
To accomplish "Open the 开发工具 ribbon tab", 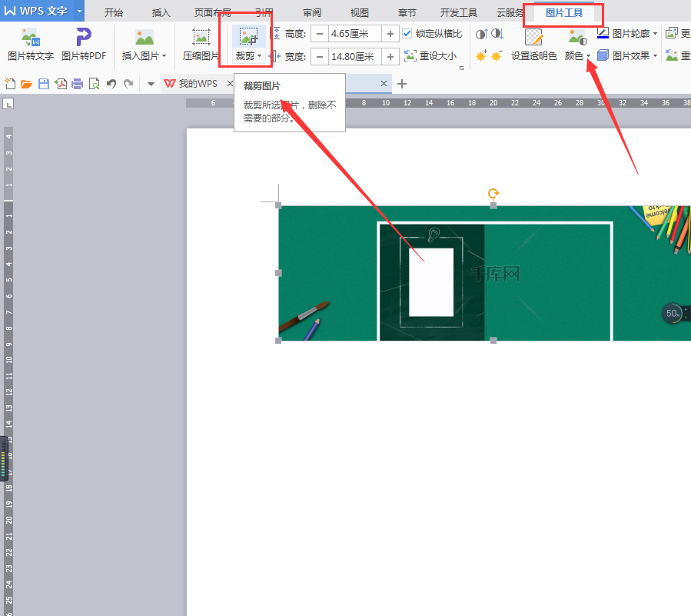I will click(458, 13).
